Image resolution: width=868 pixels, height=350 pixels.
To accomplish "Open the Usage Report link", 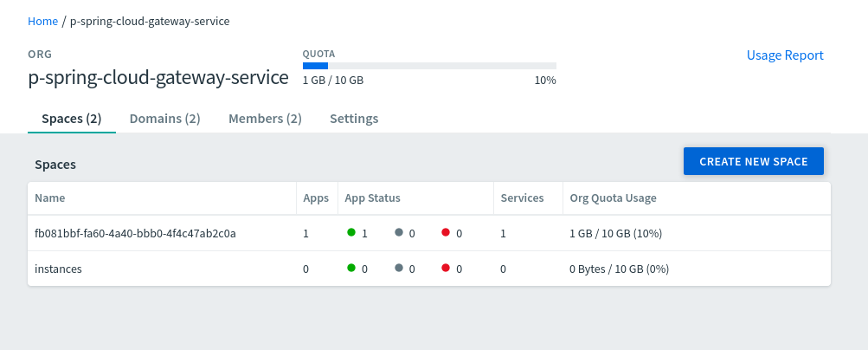I will [x=785, y=55].
